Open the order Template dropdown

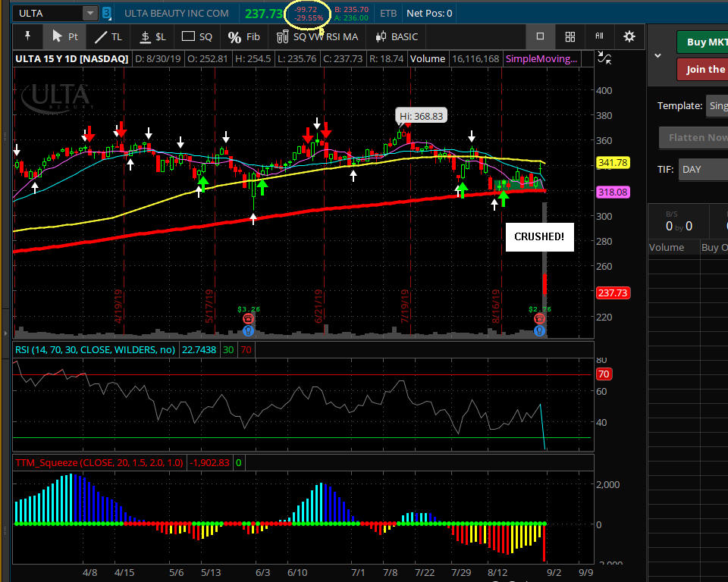(x=716, y=106)
